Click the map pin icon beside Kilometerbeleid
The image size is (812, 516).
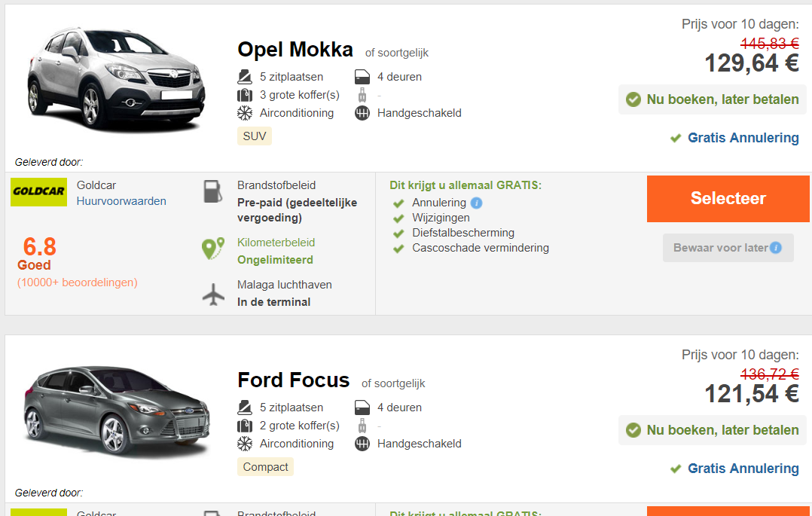(x=213, y=249)
